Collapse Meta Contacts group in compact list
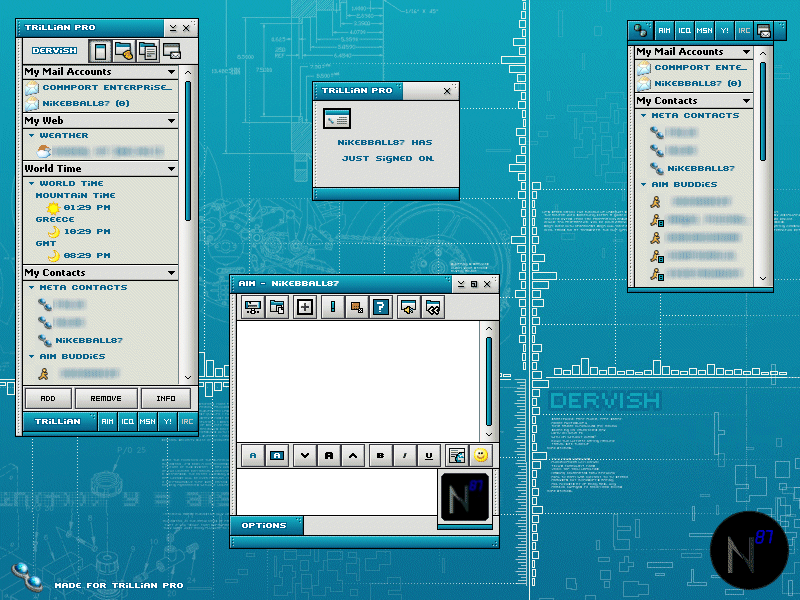This screenshot has height=600, width=800. [x=643, y=116]
